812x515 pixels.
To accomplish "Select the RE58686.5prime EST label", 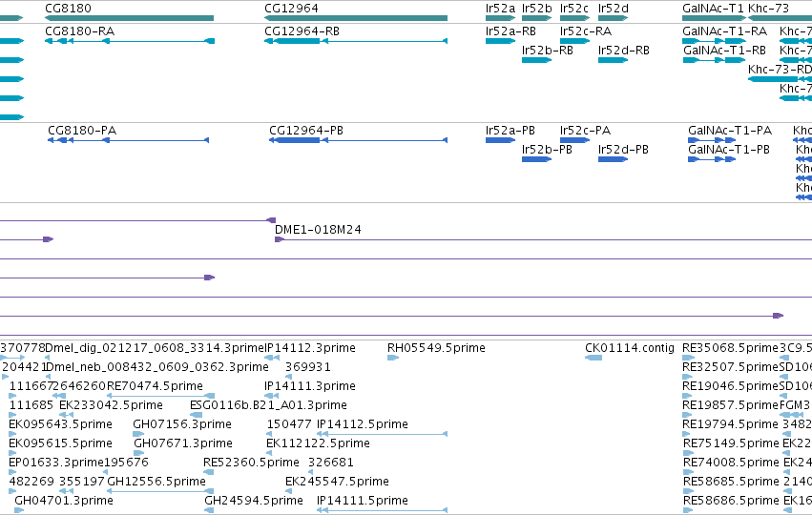I will tap(731, 501).
